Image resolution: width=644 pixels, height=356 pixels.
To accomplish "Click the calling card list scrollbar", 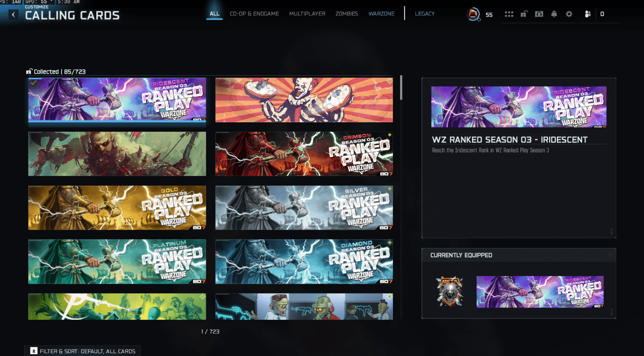I will click(x=401, y=88).
